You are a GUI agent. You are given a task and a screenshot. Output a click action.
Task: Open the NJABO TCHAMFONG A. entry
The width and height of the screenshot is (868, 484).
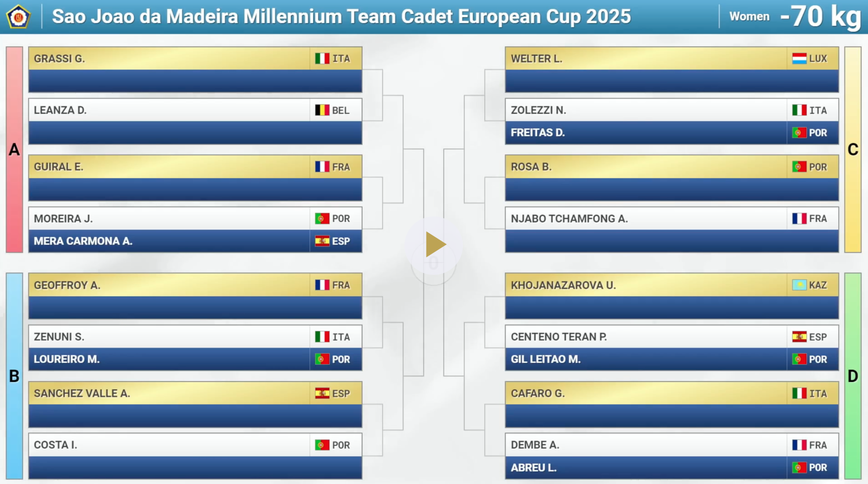[672, 219]
